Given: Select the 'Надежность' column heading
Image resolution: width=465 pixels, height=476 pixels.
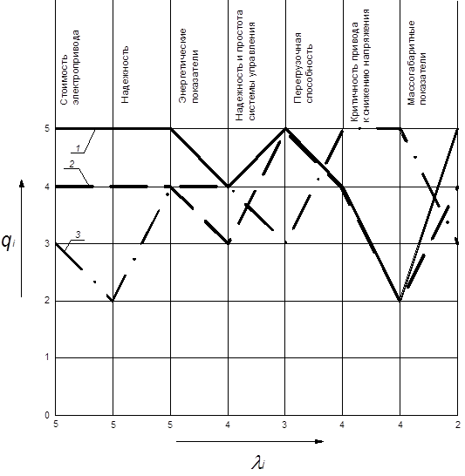Looking at the screenshot, I should click(x=125, y=75).
